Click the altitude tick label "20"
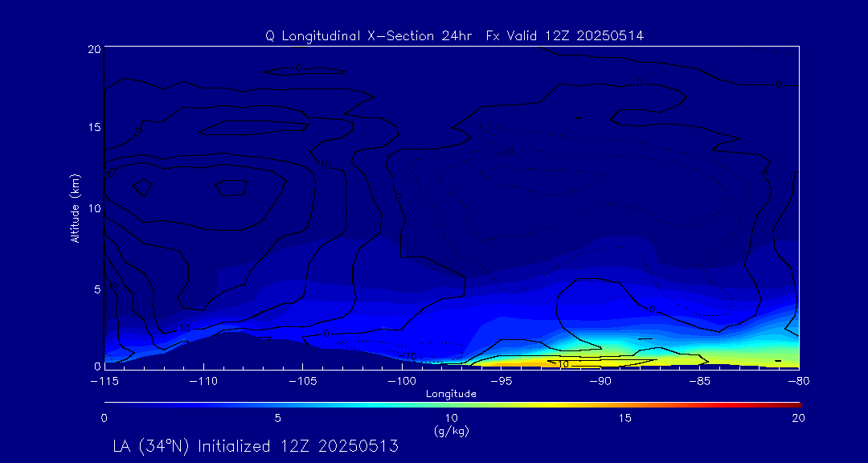The width and height of the screenshot is (868, 463). click(x=93, y=48)
